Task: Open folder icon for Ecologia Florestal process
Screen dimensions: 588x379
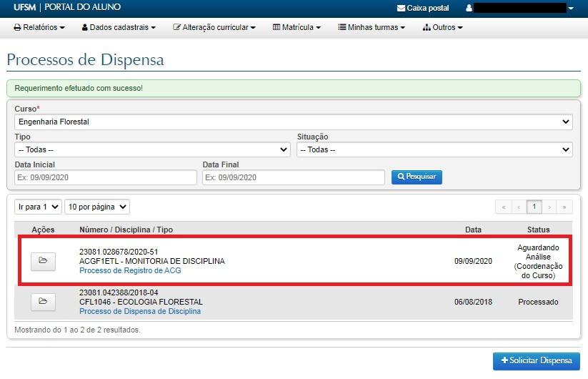Action: pyautogui.click(x=43, y=302)
